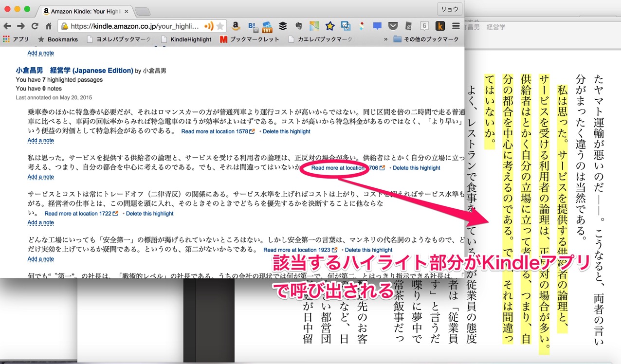This screenshot has width=621, height=364.
Task: Open the 小倉昌男 経営学 book title link
Action: (74, 71)
